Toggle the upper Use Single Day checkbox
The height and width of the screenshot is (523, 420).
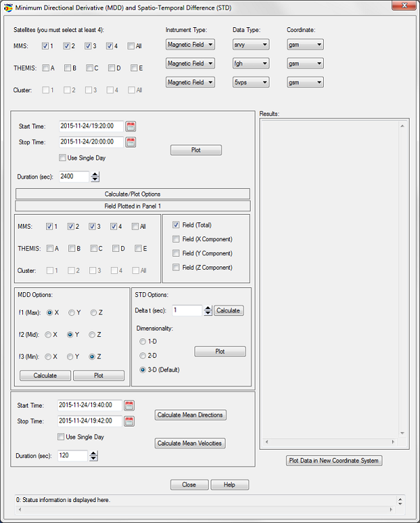pyautogui.click(x=63, y=158)
